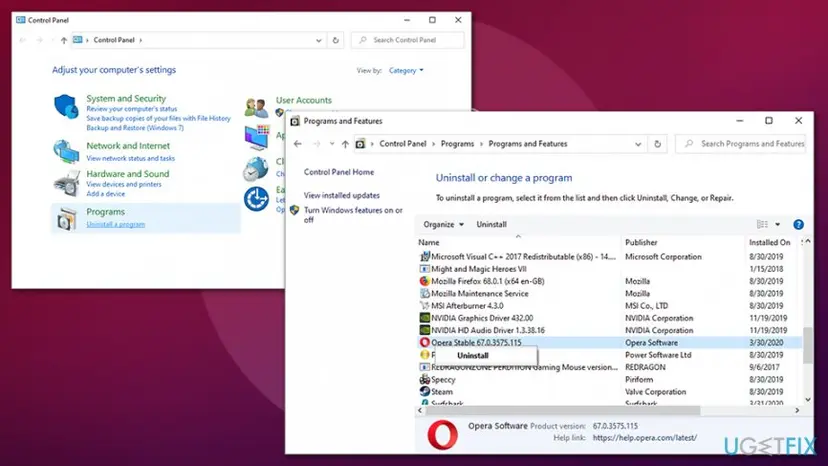This screenshot has height=466, width=828.
Task: Click the Uninstall toolbar button
Action: [x=491, y=225]
